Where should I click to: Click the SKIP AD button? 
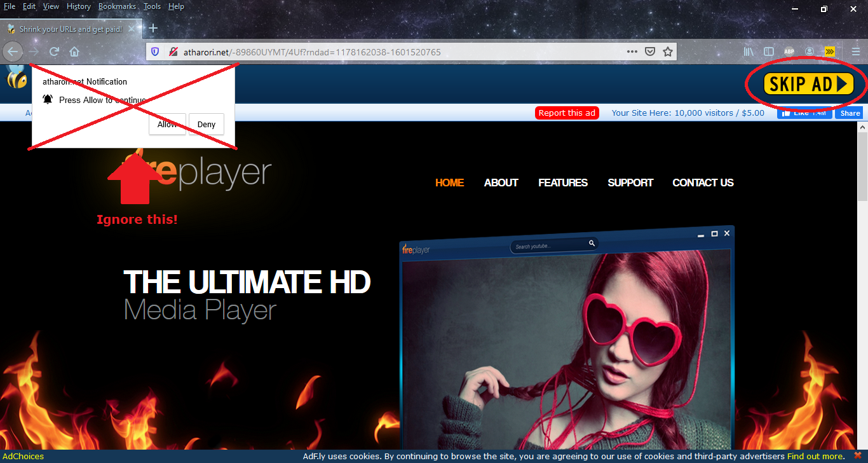(809, 84)
